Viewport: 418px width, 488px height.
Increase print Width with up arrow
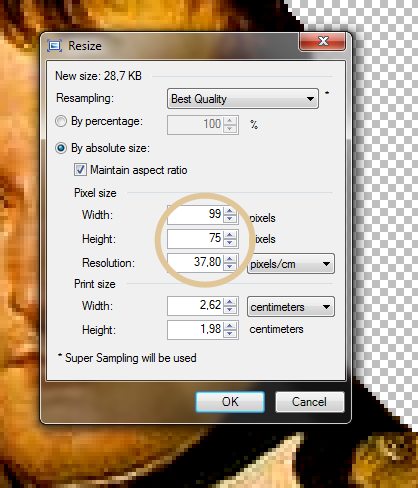click(x=229, y=302)
